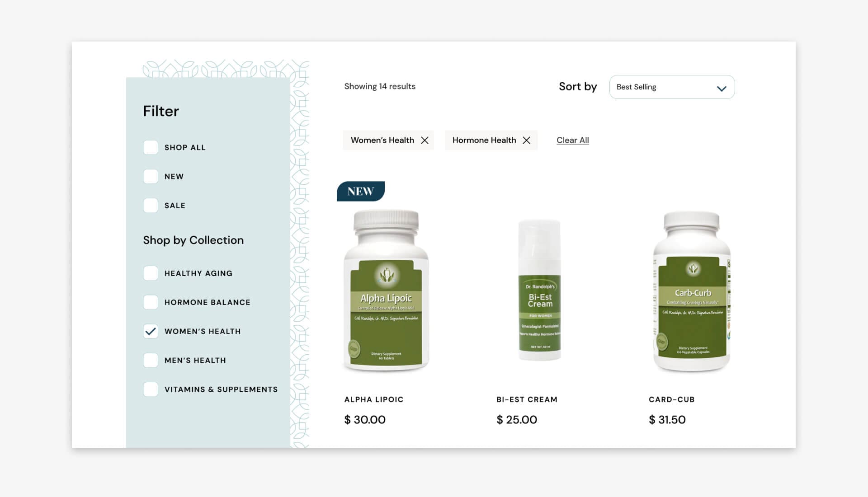Open the Alpha Lipoic bottle image
The image size is (868, 497).
tap(386, 291)
